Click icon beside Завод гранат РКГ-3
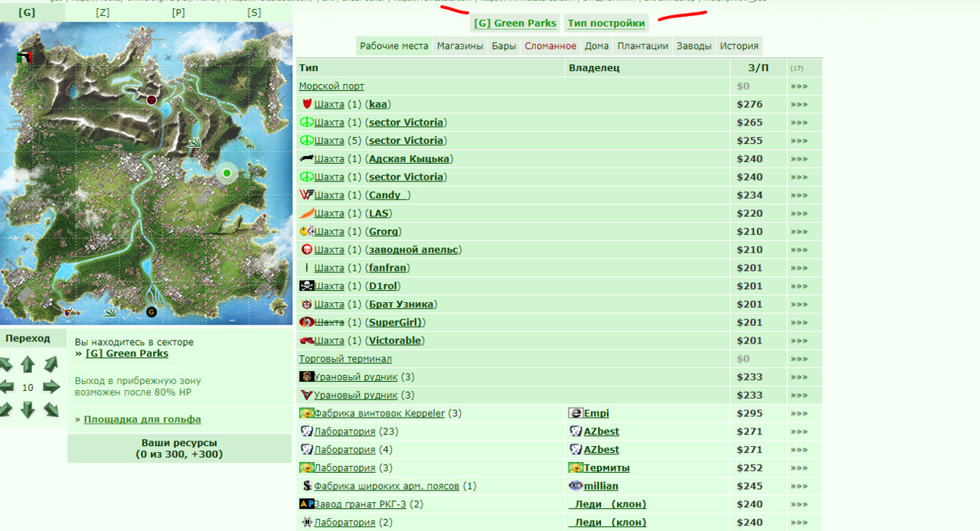 (306, 504)
